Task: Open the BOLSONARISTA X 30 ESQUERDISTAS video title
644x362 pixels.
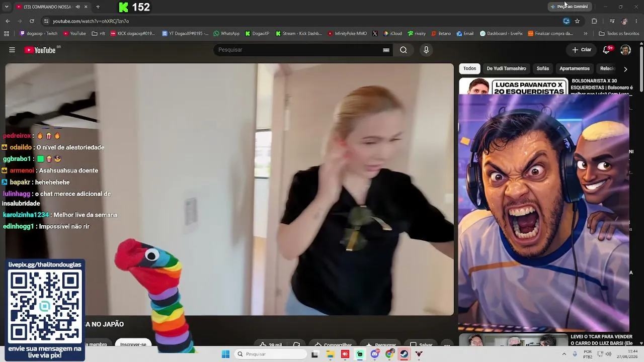Action: click(x=601, y=87)
